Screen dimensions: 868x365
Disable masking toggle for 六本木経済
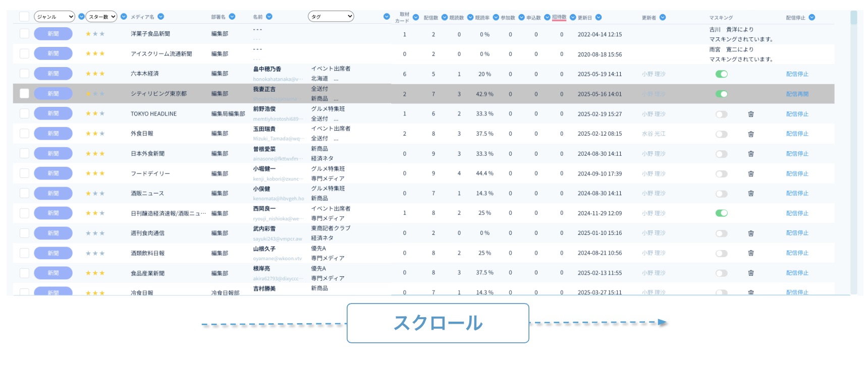pyautogui.click(x=722, y=74)
